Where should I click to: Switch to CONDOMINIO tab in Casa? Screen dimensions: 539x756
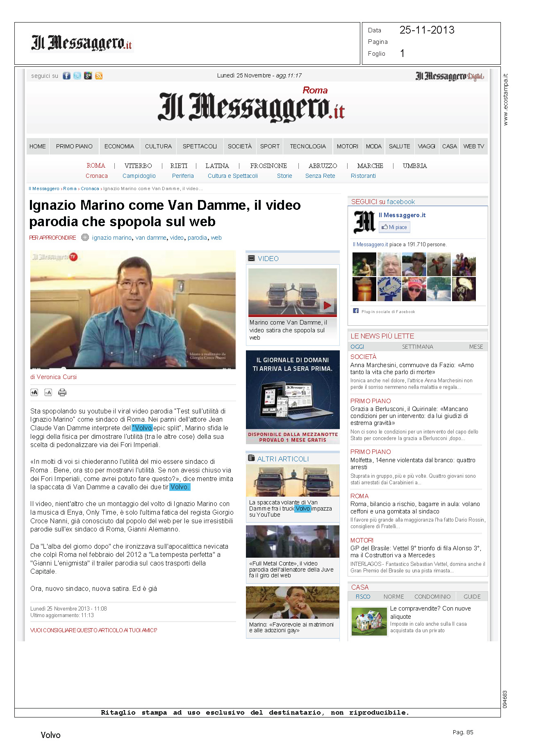(x=432, y=597)
